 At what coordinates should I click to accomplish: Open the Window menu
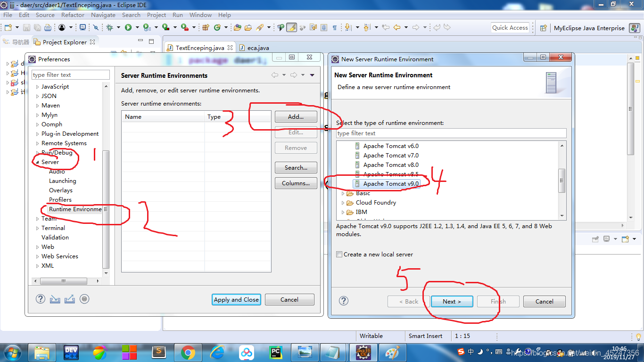coord(200,15)
